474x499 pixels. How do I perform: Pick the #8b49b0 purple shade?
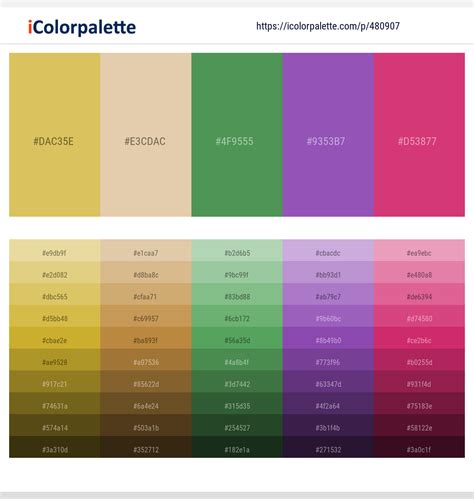328,338
